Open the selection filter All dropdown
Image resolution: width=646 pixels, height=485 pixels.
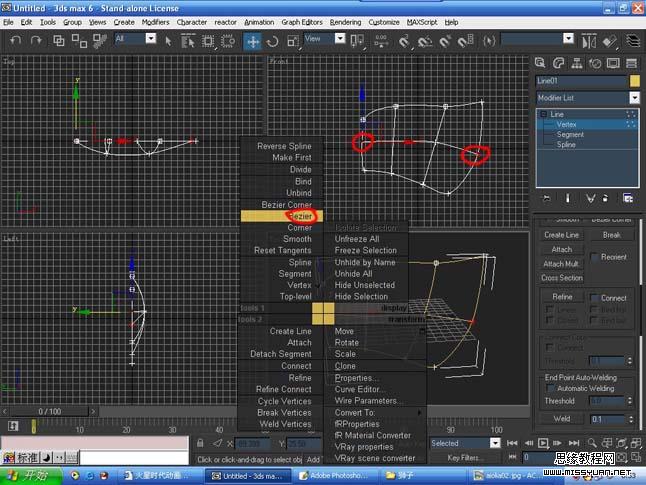pyautogui.click(x=151, y=39)
